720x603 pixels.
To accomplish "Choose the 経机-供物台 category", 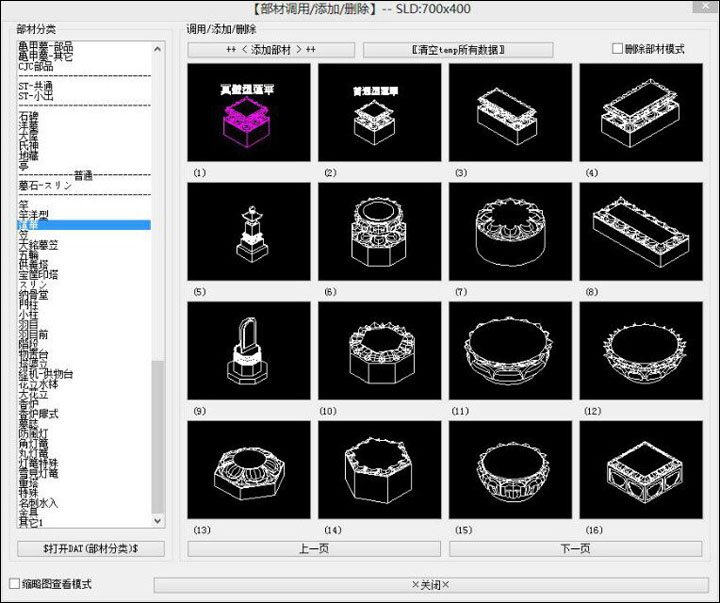I will (45, 374).
